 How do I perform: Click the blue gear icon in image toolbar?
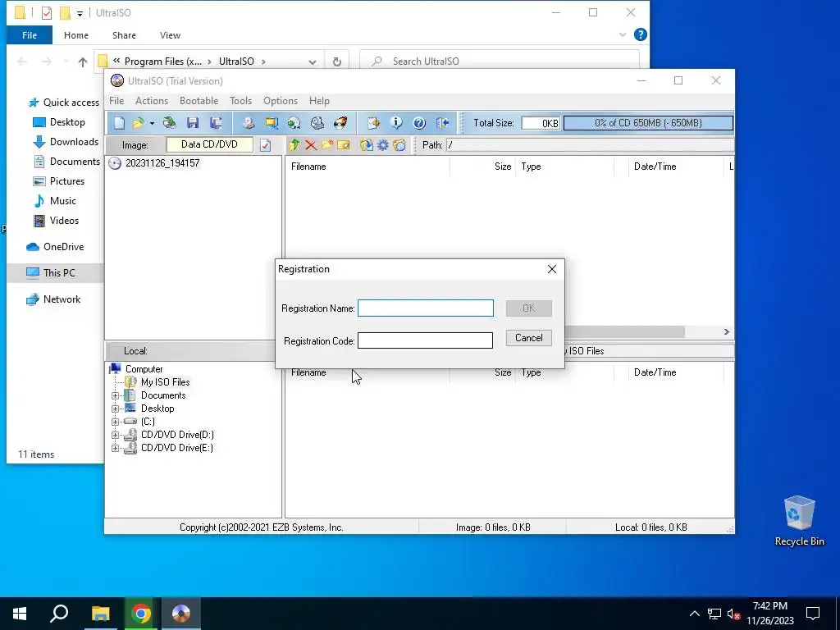[383, 145]
